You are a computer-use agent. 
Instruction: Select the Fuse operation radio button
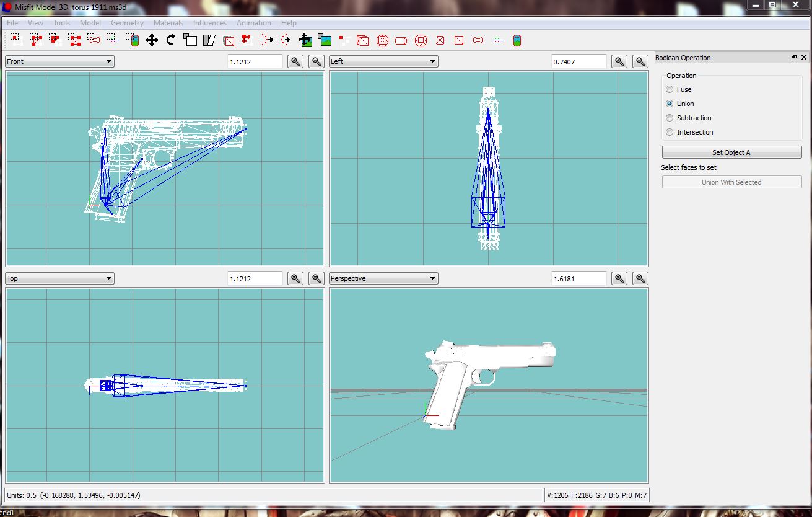(x=670, y=89)
